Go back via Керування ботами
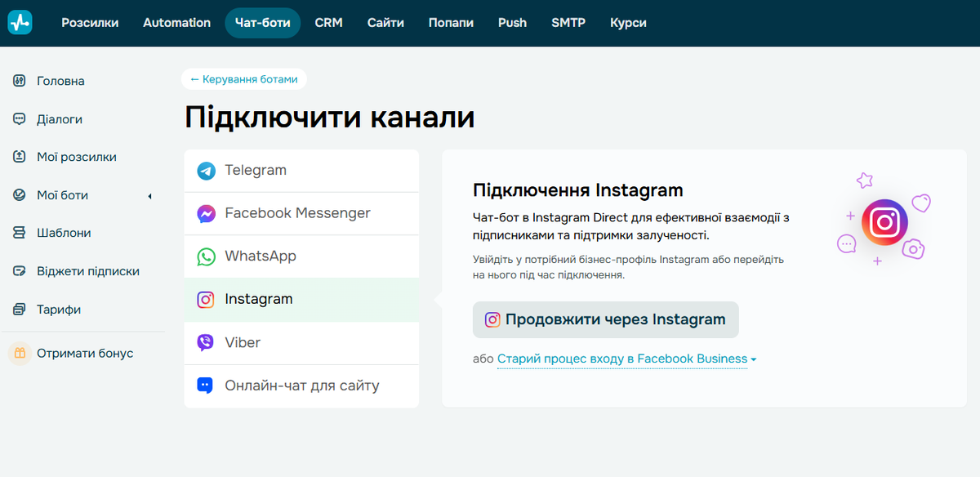The width and height of the screenshot is (980, 477). [244, 79]
